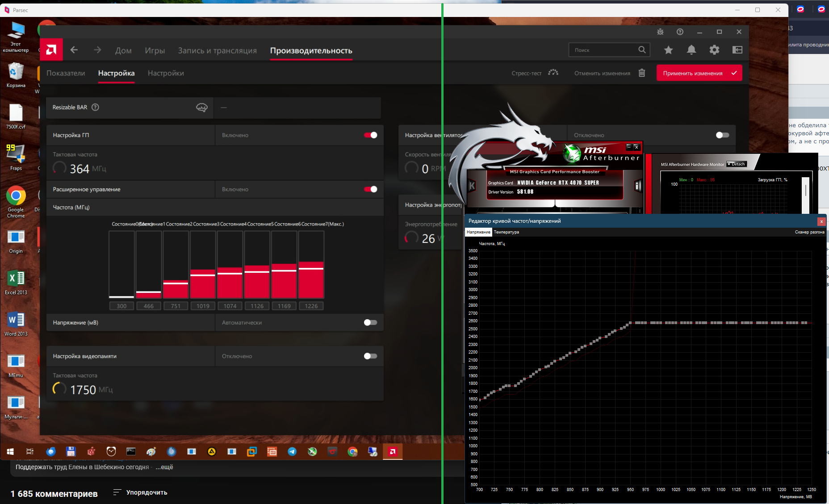This screenshot has height=504, width=829.
Task: Toggle Напряжение (мВ) automatic switch
Action: (x=371, y=322)
